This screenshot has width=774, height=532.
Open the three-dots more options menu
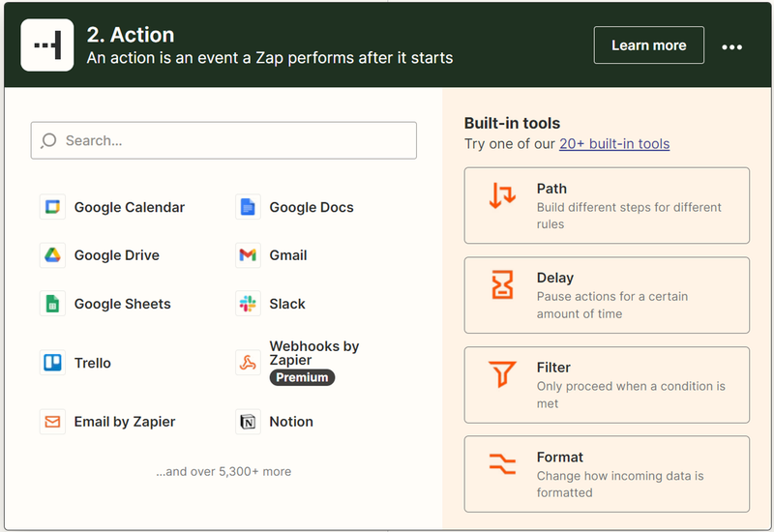coord(731,46)
